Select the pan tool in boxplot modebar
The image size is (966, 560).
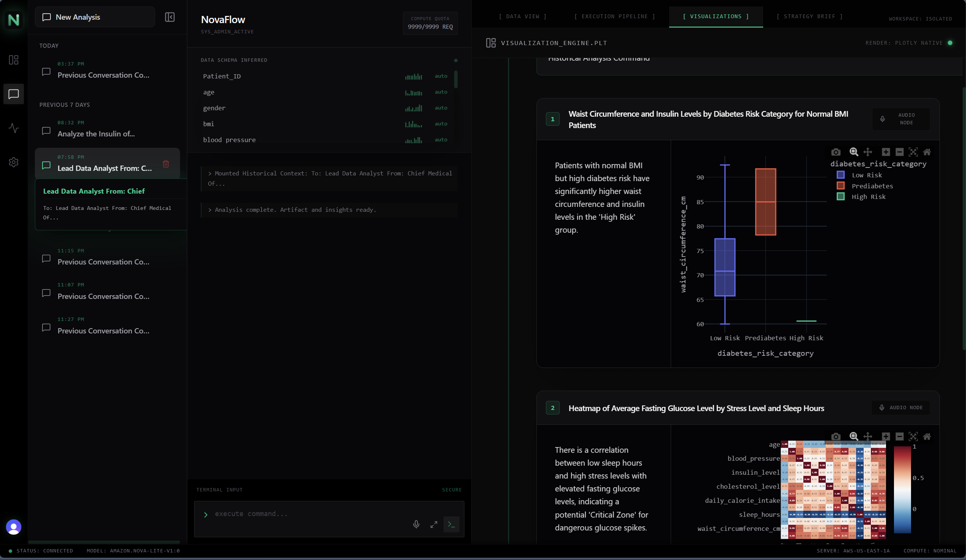coord(867,152)
